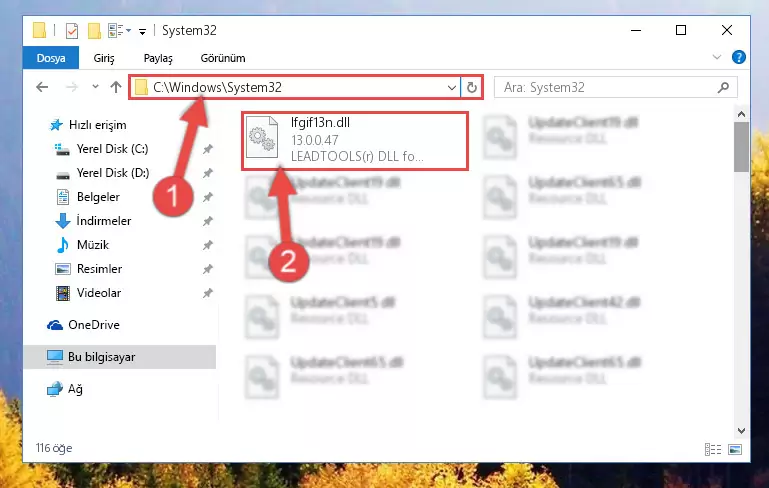769x488 pixels.
Task: Switch to the Giriş ribbon tab
Action: [104, 58]
